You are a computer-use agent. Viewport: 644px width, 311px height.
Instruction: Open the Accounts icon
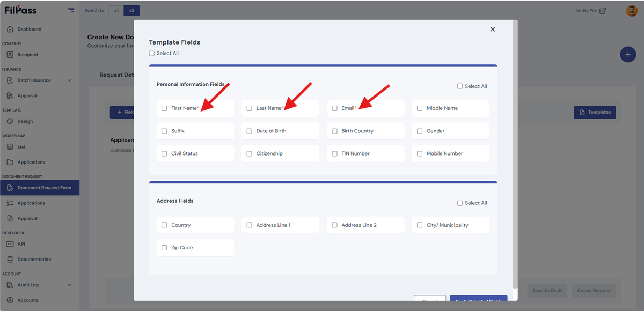point(10,300)
